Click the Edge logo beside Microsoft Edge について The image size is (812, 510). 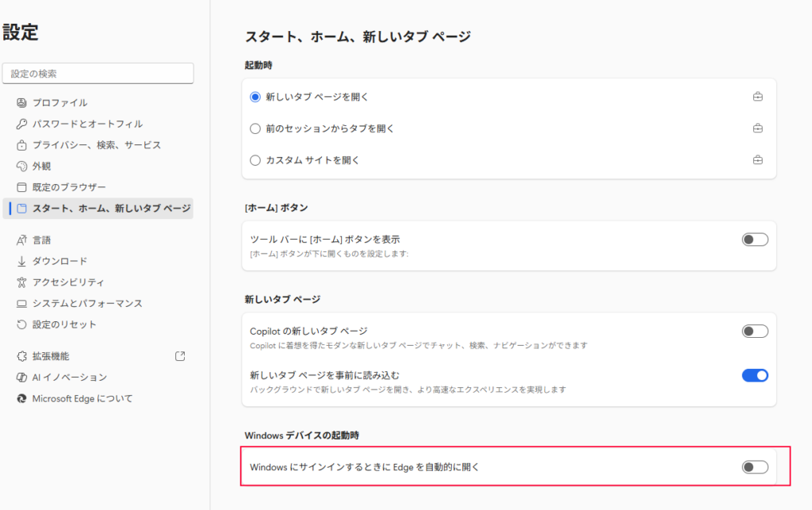pyautogui.click(x=21, y=399)
